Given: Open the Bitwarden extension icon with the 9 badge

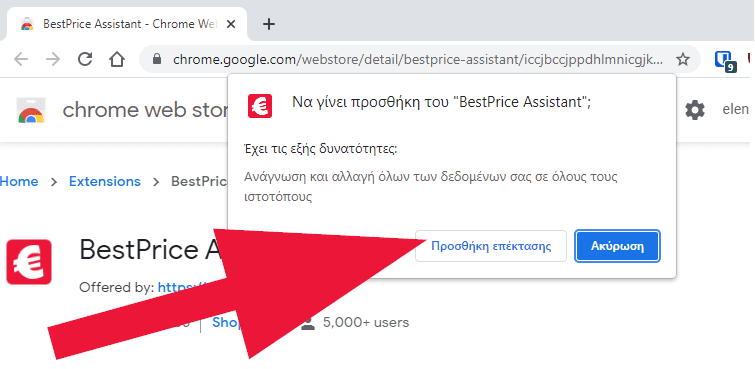Looking at the screenshot, I should pos(724,61).
